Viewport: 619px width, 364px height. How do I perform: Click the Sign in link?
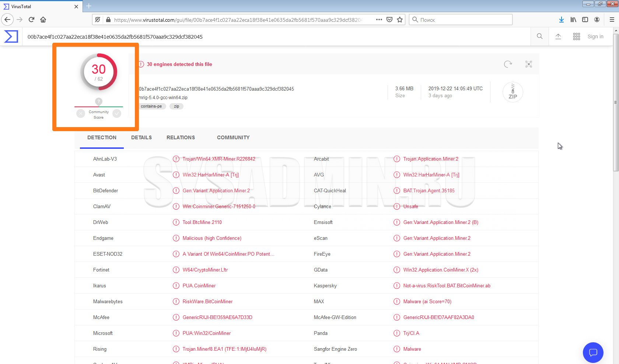[595, 36]
